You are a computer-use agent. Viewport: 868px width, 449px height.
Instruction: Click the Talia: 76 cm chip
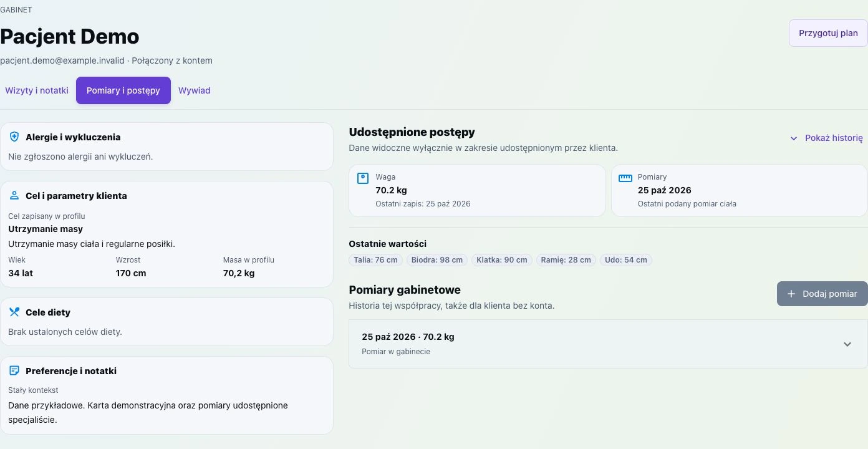(x=376, y=260)
